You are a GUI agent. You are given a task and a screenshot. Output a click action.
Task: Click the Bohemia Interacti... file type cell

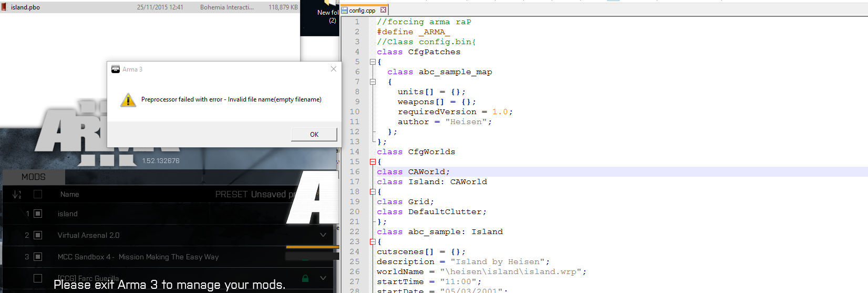coord(227,7)
